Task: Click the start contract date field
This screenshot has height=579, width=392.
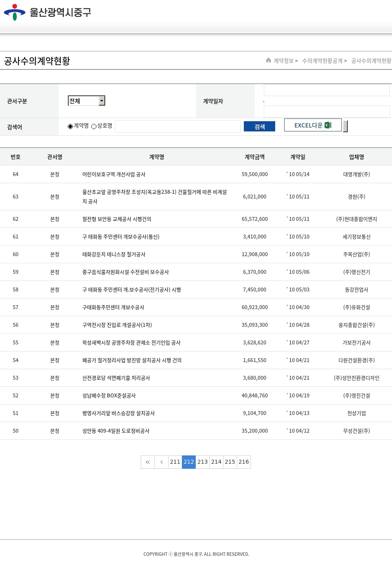Action: click(x=327, y=90)
